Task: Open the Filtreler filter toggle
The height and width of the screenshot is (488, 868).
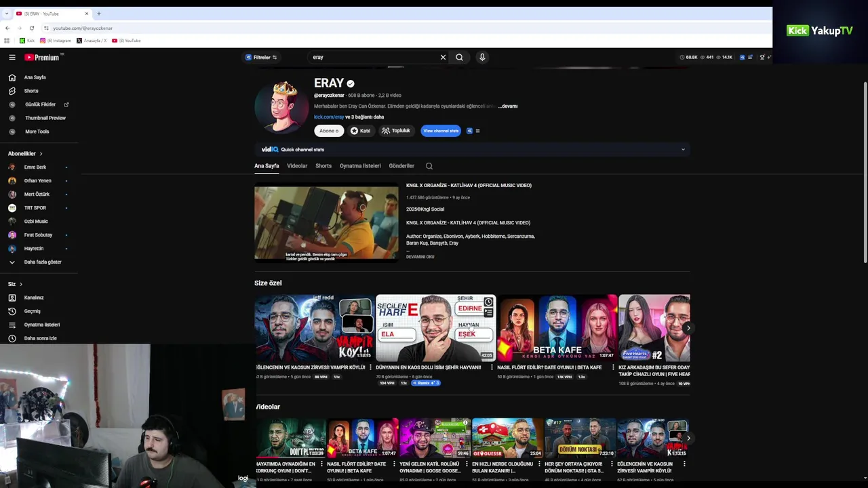Action: pyautogui.click(x=261, y=58)
